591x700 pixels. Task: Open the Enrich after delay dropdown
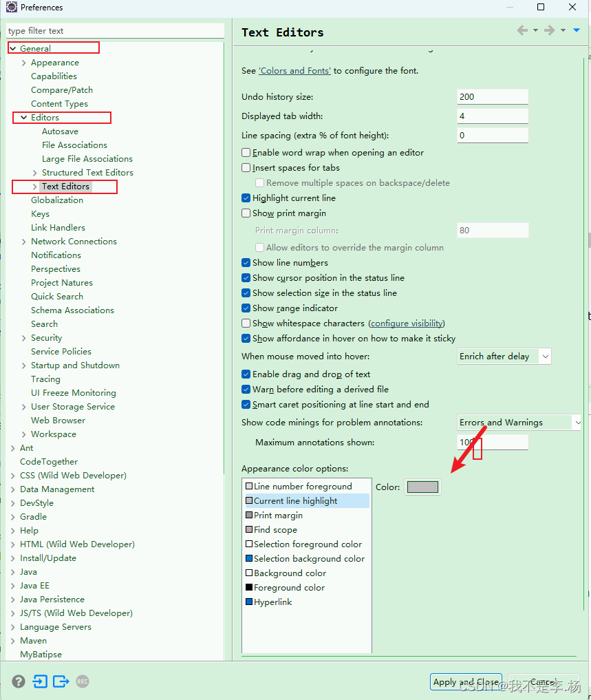click(504, 357)
